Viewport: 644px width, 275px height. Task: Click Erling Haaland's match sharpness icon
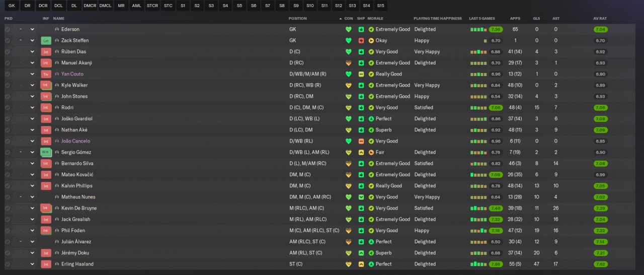(x=361, y=264)
